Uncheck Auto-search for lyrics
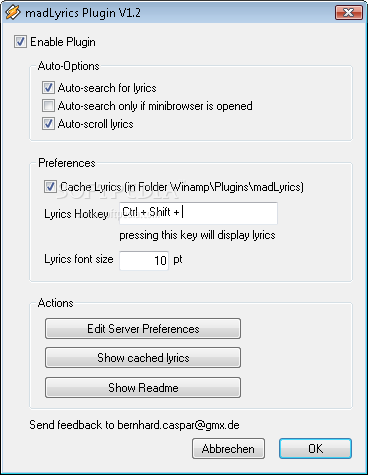This screenshot has height=475, width=368. pos(48,88)
